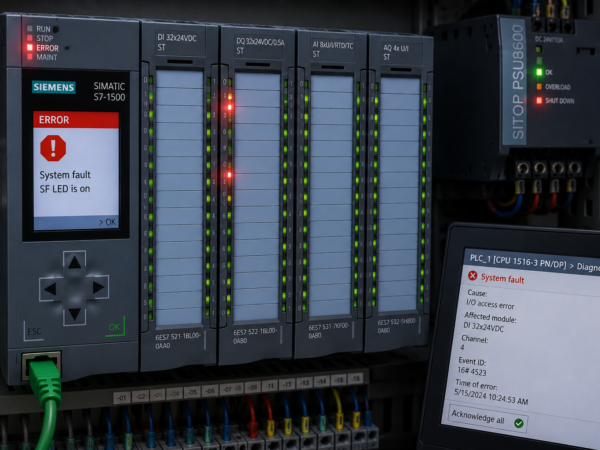Tap 'System fault' text on the CPU display
The width and height of the screenshot is (600, 450).
65,175
